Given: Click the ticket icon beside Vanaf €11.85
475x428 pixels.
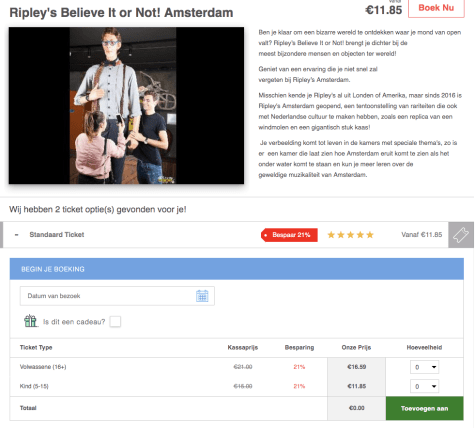Looking at the screenshot, I should (461, 235).
